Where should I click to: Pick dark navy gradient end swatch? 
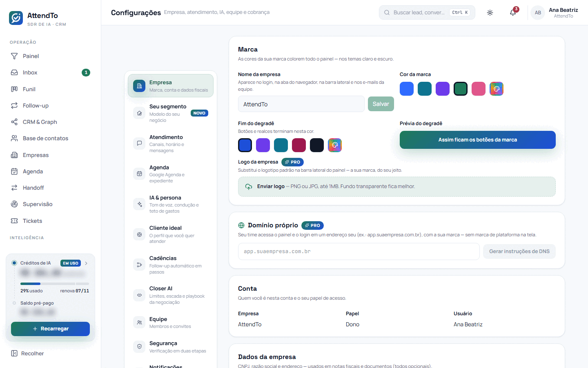pyautogui.click(x=317, y=145)
